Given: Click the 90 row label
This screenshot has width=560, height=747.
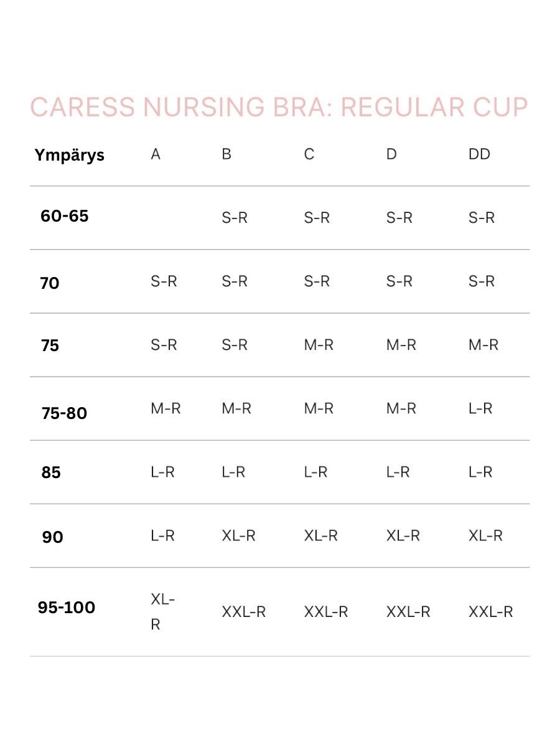Looking at the screenshot, I should coord(53,537).
